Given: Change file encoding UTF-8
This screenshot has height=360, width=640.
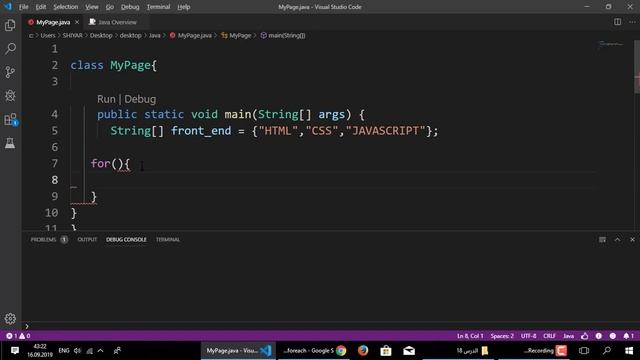Looking at the screenshot, I should tap(529, 336).
